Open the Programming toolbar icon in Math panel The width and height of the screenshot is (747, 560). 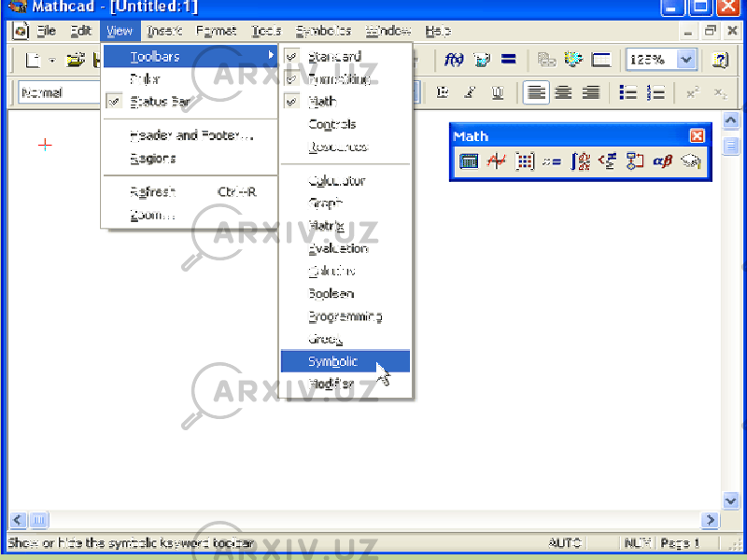tap(635, 161)
